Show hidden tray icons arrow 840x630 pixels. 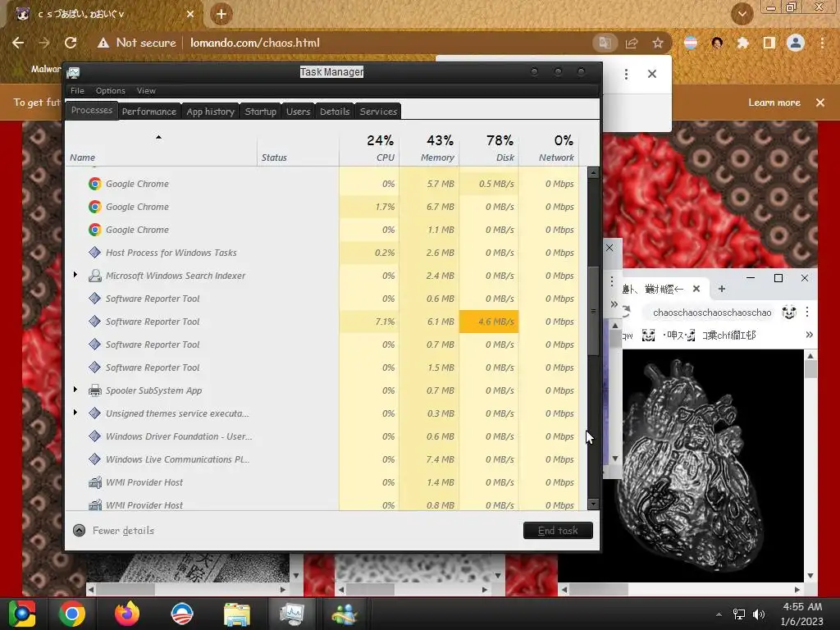(719, 614)
